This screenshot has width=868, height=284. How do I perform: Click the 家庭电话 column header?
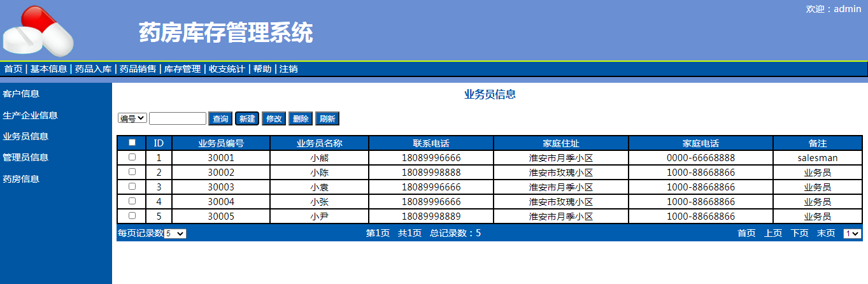point(701,143)
